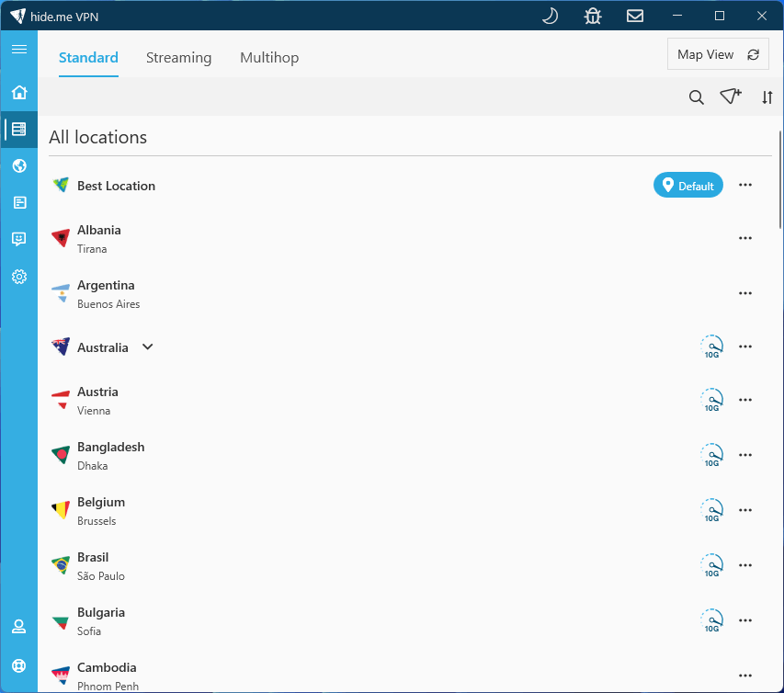Switch to the Multihop tab
The image size is (784, 693).
[269, 58]
